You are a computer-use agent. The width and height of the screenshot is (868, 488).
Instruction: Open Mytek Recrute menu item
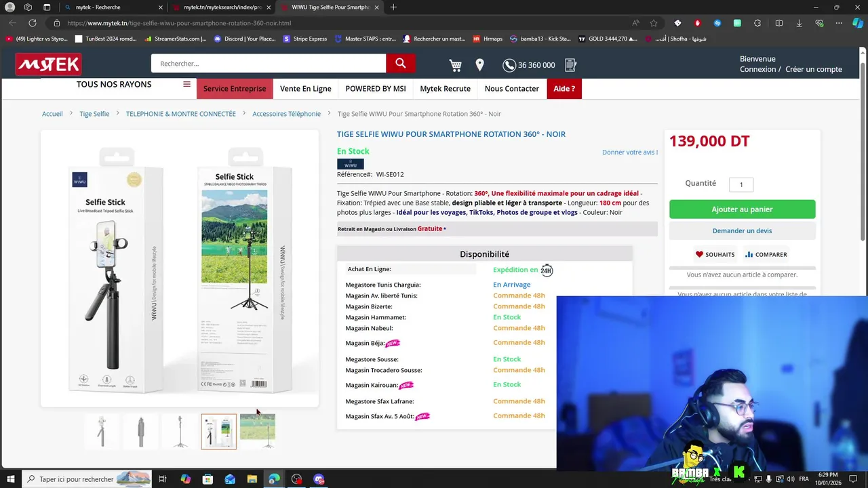[445, 89]
